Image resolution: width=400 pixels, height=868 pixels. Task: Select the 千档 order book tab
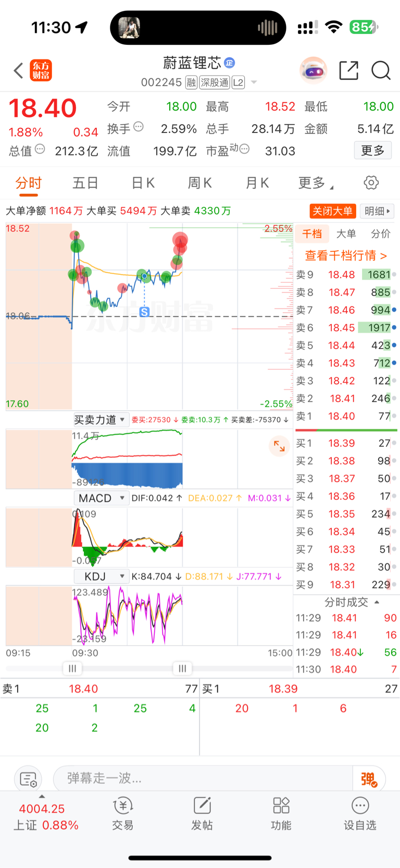(312, 234)
